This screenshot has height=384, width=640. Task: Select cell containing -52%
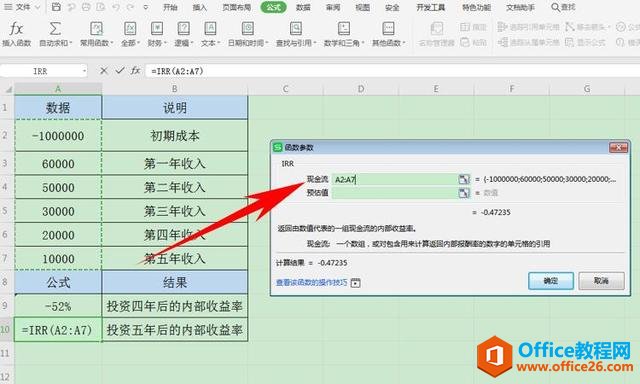[x=58, y=306]
